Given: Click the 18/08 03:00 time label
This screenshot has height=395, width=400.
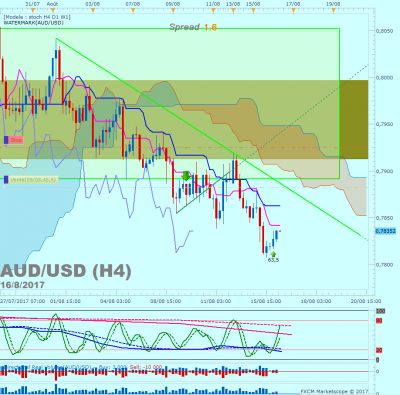Looking at the screenshot, I should 316,301.
